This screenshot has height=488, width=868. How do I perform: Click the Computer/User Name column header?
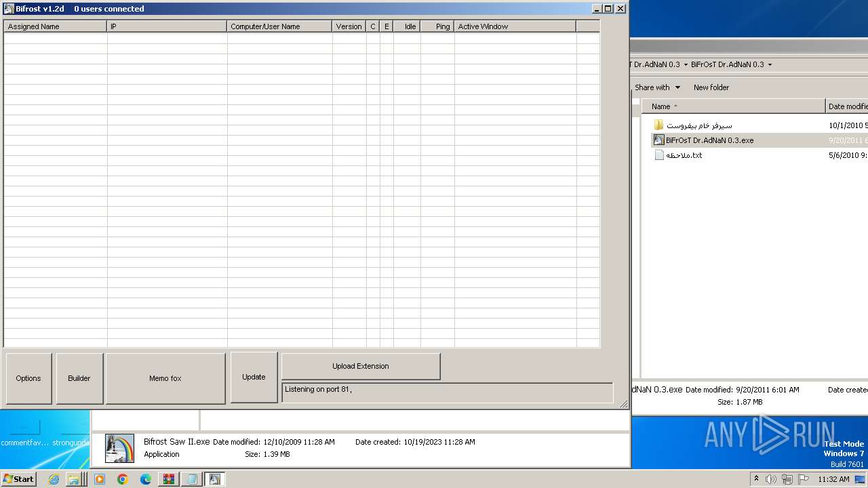click(x=279, y=26)
